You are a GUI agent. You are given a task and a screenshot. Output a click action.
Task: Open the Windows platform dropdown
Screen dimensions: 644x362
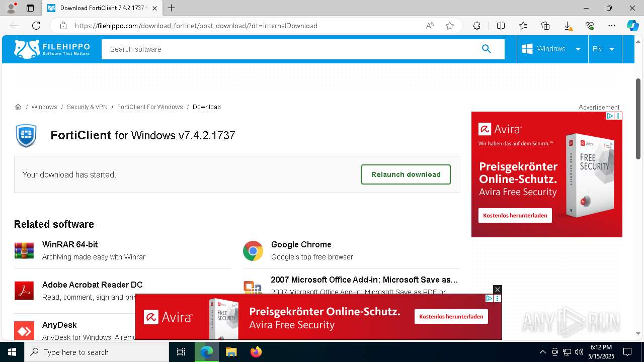[552, 49]
